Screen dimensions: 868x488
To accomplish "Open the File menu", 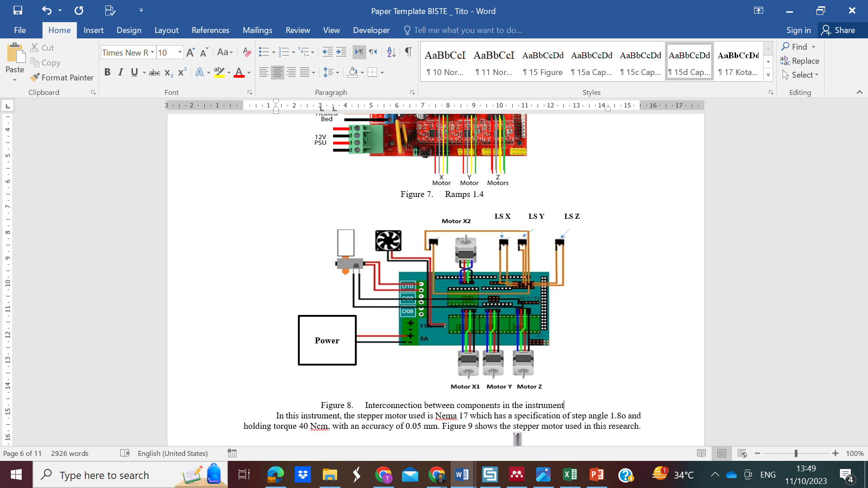I will [20, 30].
